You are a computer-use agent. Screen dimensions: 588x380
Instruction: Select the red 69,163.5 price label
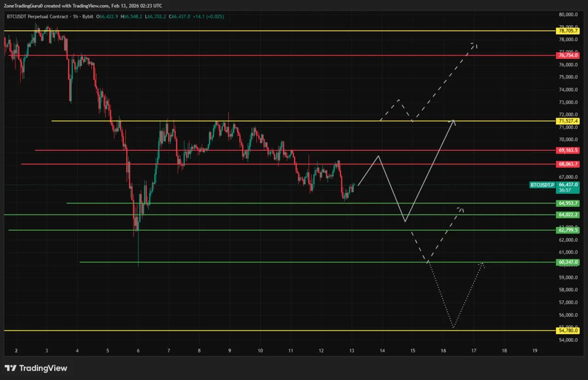567,150
